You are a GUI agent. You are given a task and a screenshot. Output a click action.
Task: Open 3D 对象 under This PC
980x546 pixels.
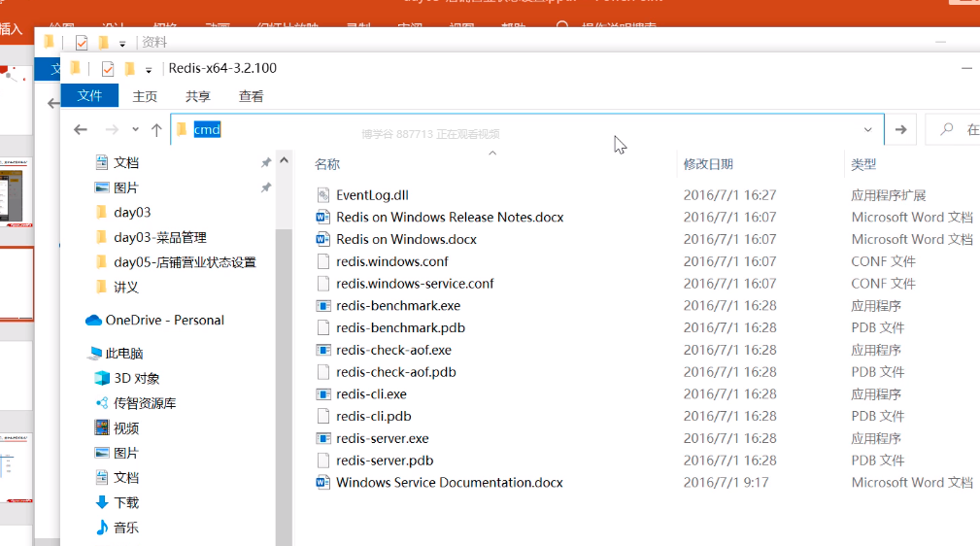pos(136,378)
